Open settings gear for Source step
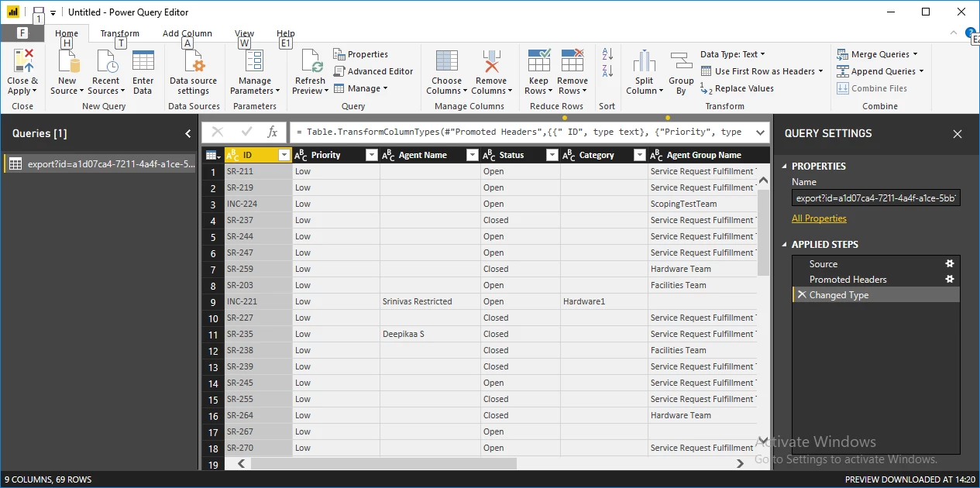This screenshot has width=980, height=488. click(x=950, y=263)
